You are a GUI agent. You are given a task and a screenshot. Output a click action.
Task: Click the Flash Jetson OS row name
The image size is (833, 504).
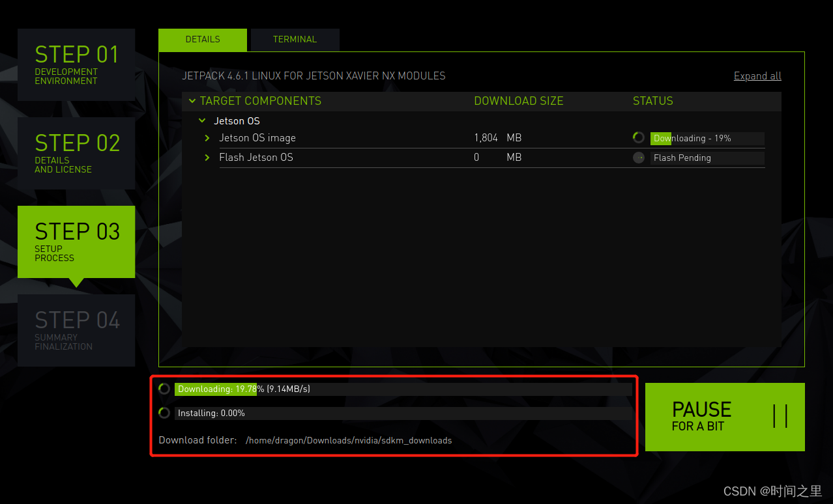pos(256,158)
